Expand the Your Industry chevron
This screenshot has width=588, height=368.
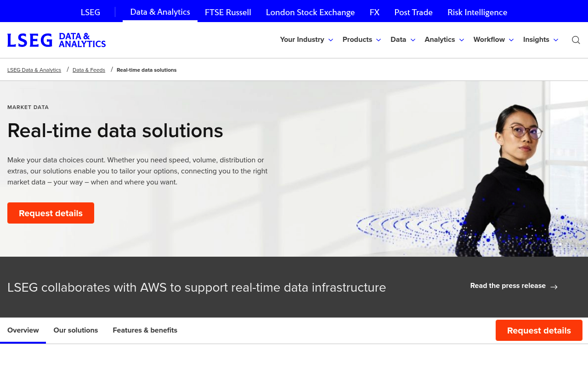(x=331, y=40)
